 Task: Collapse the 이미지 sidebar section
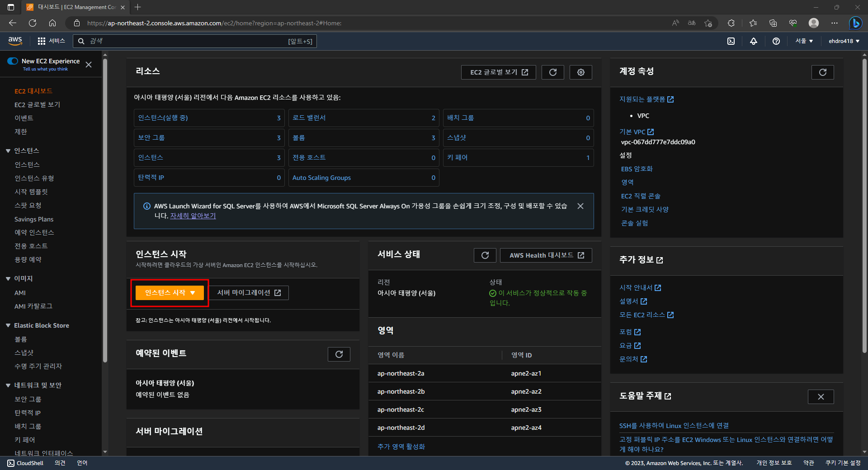[x=8, y=279]
